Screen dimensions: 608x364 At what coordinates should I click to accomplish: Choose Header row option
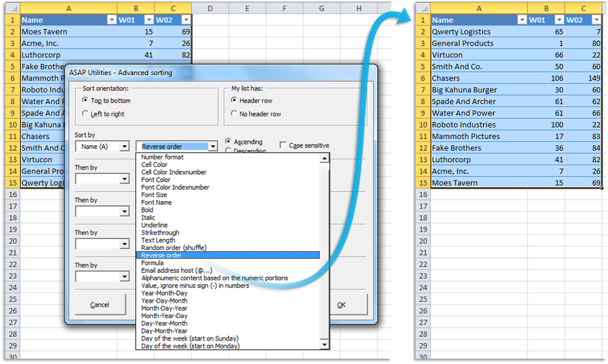point(234,100)
